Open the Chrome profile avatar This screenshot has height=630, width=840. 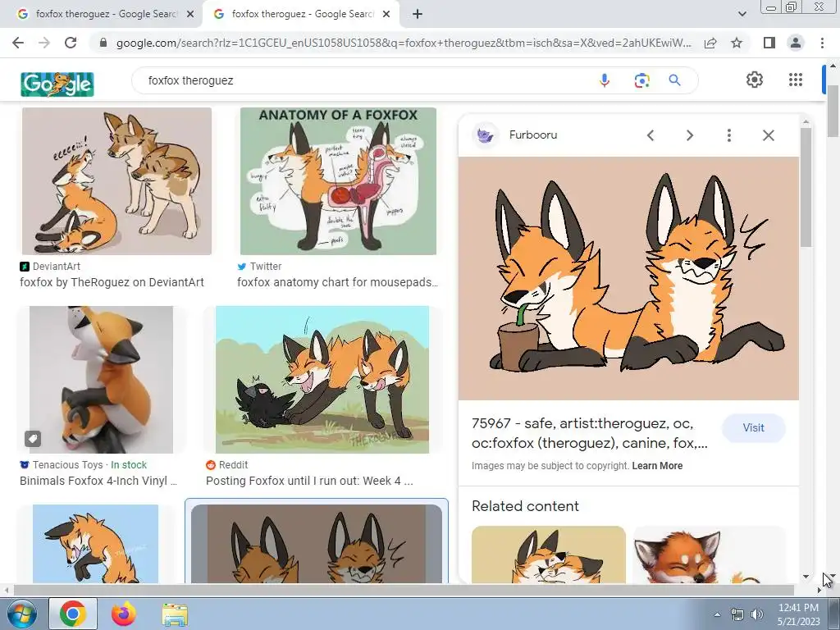pos(796,43)
